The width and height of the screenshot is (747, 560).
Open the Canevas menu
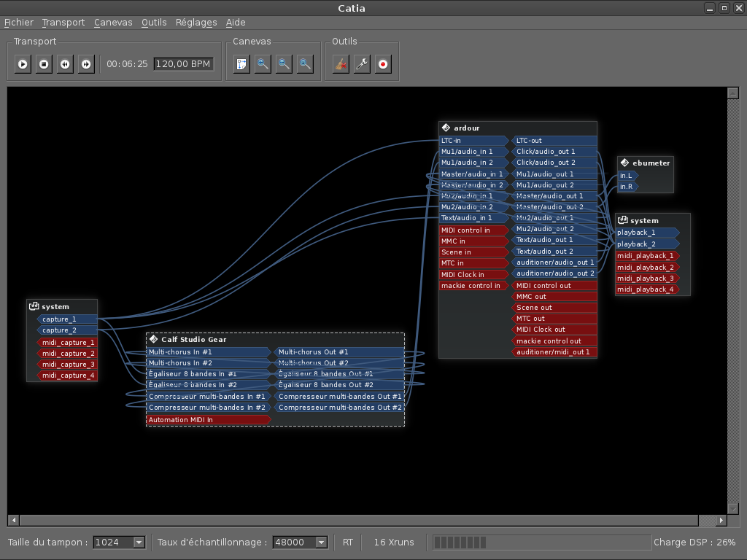113,23
